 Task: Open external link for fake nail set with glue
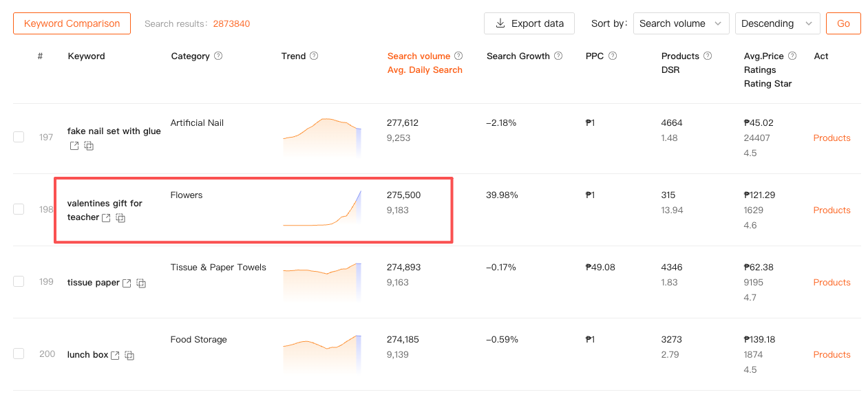(x=74, y=146)
